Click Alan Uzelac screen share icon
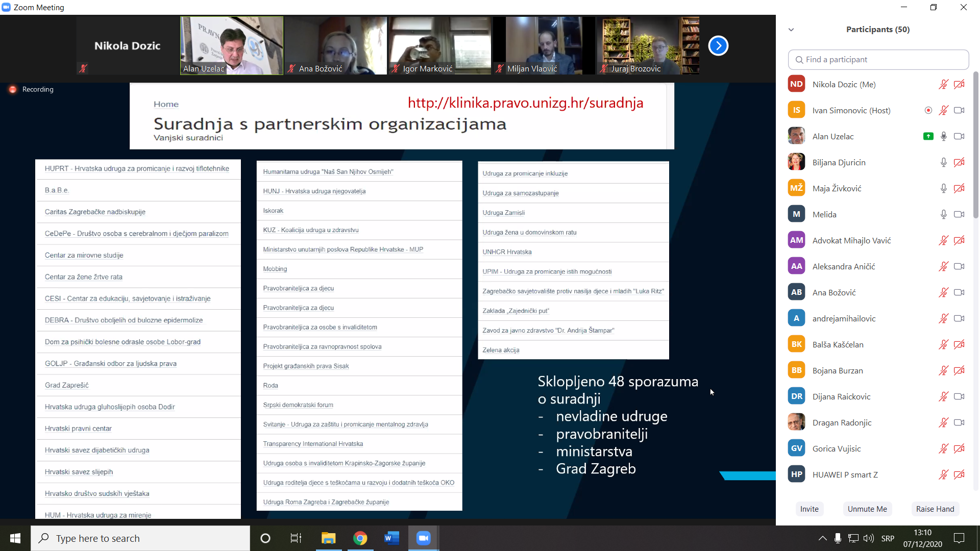The image size is (980, 551). coord(928,136)
